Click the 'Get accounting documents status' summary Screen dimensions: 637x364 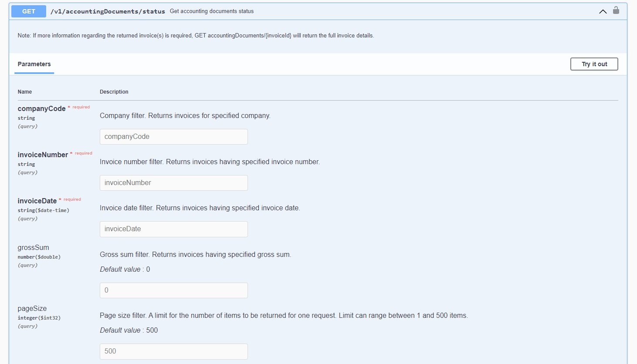[x=212, y=11]
